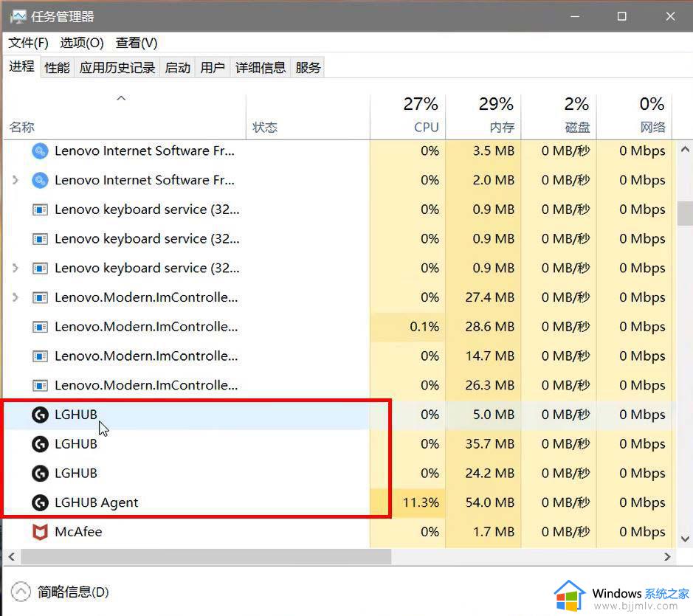
Task: Open the 查看(V) menu
Action: pos(136,43)
